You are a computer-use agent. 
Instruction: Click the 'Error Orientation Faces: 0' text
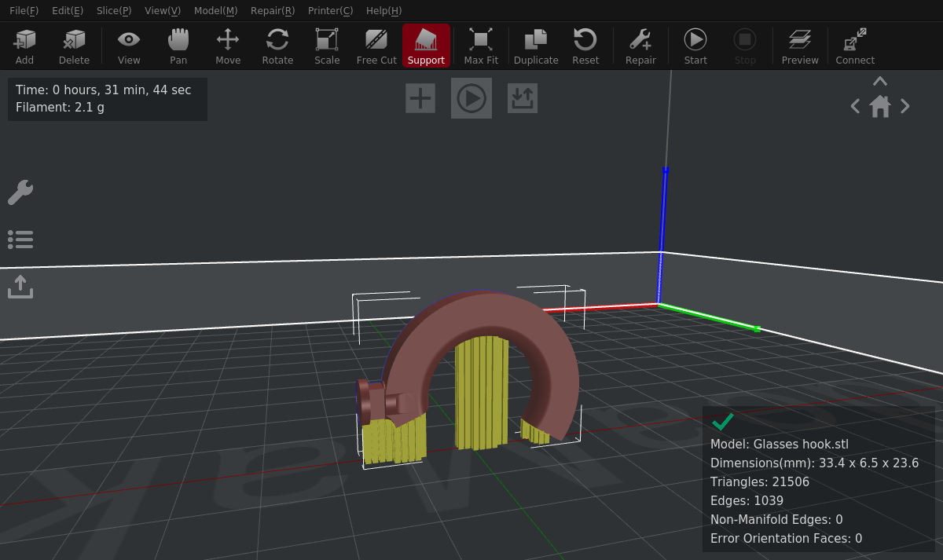coord(787,539)
